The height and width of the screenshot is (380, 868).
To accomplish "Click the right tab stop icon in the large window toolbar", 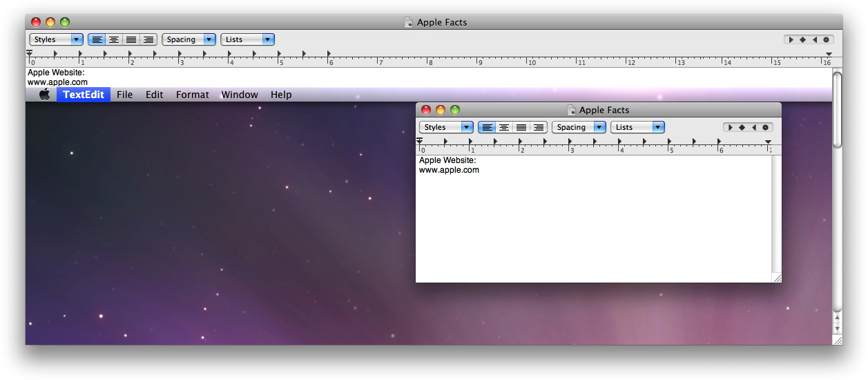I will point(814,40).
